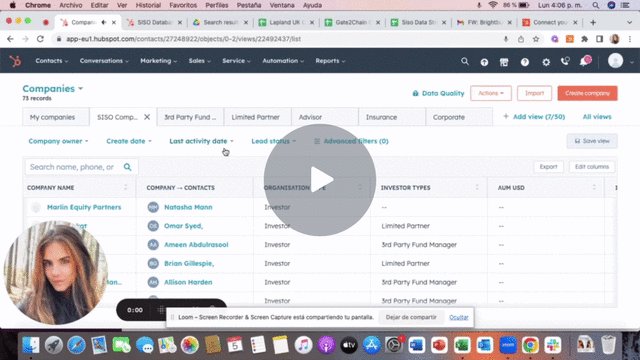Open the Natasha Mann contact link
This screenshot has width=640, height=360.
click(188, 207)
